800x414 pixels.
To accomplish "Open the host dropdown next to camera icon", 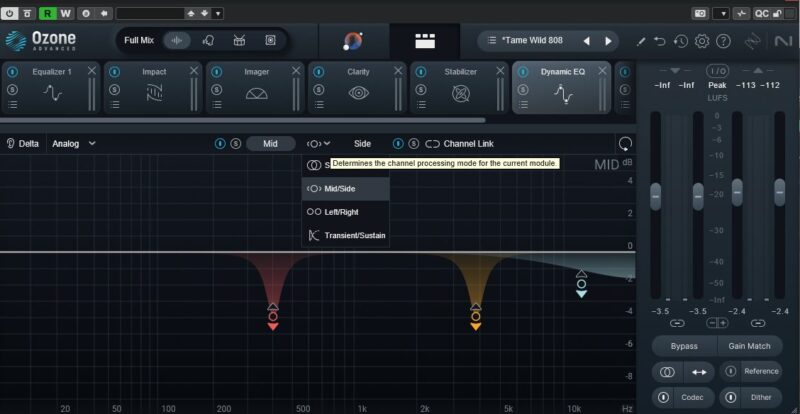I will (721, 14).
